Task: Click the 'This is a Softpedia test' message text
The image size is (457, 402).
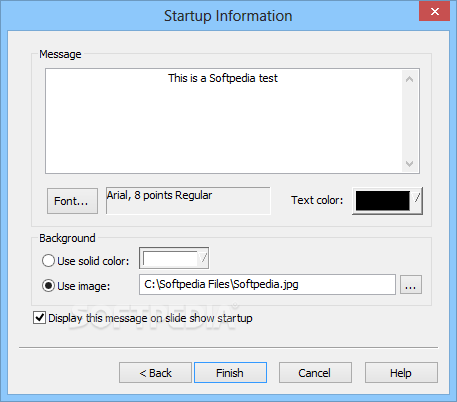Action: [223, 78]
